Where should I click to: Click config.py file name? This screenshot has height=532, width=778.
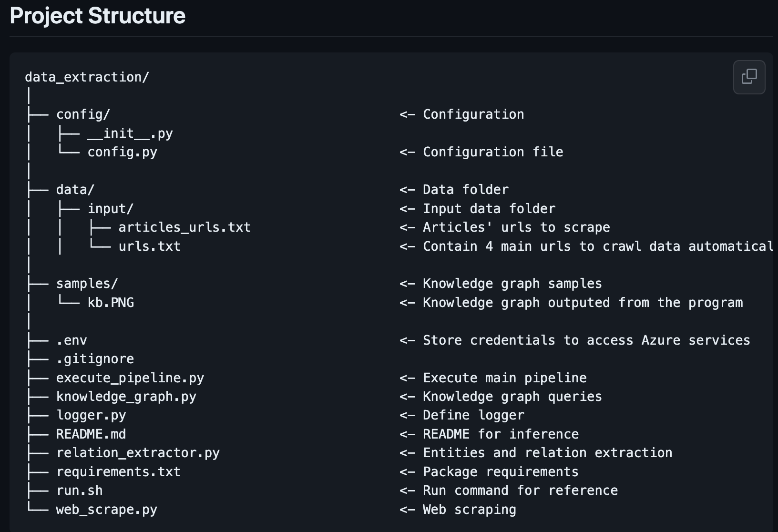click(122, 152)
